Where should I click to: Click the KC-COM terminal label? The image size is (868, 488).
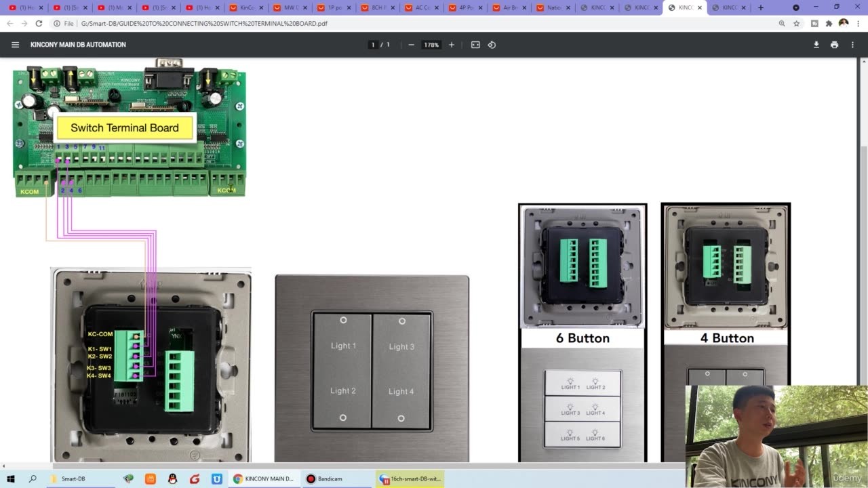click(x=100, y=334)
